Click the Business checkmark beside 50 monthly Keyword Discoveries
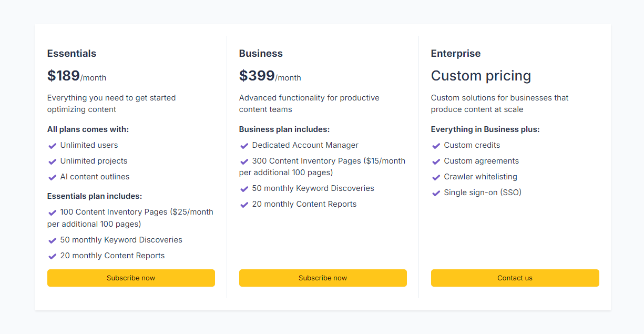The height and width of the screenshot is (334, 644). click(244, 189)
